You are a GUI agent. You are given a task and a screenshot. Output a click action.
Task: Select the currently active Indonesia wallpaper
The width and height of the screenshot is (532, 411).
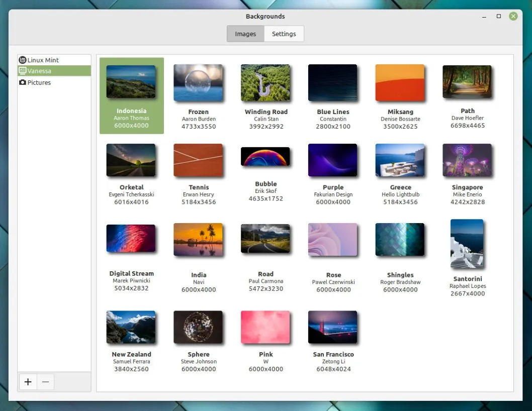(x=131, y=82)
